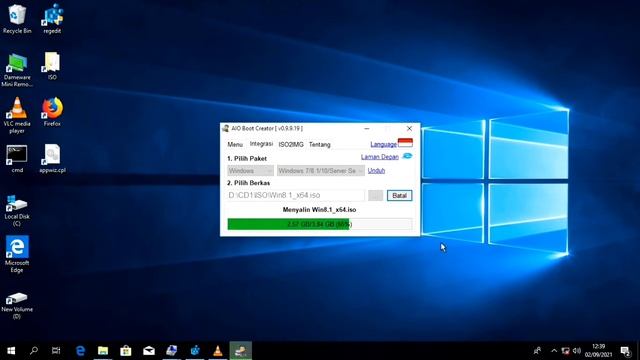Open the Menu item in AIO Boot Creator
This screenshot has height=360, width=640.
pos(235,144)
